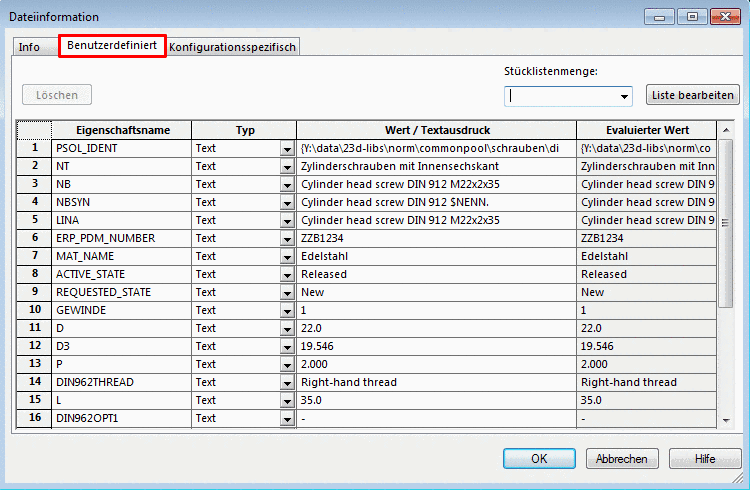Open Typ dropdown for NB row

[287, 185]
